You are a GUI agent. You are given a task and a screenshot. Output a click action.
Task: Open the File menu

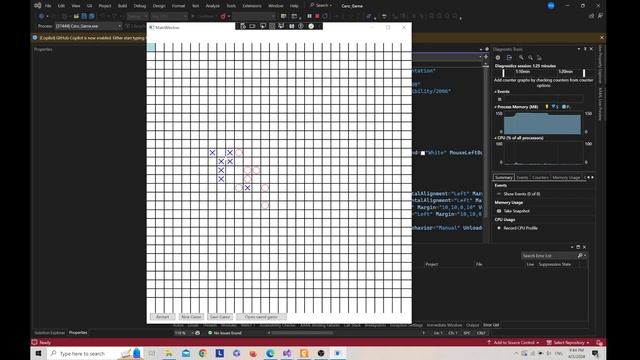48,6
